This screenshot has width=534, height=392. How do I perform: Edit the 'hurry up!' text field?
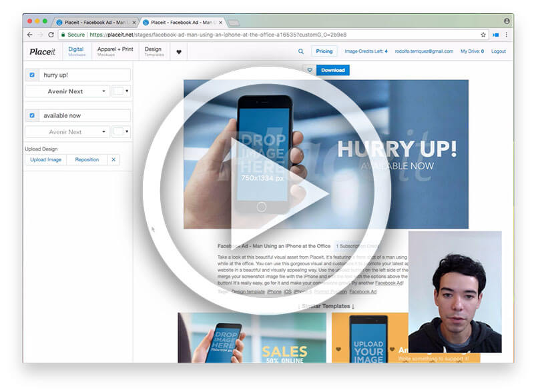[x=85, y=75]
